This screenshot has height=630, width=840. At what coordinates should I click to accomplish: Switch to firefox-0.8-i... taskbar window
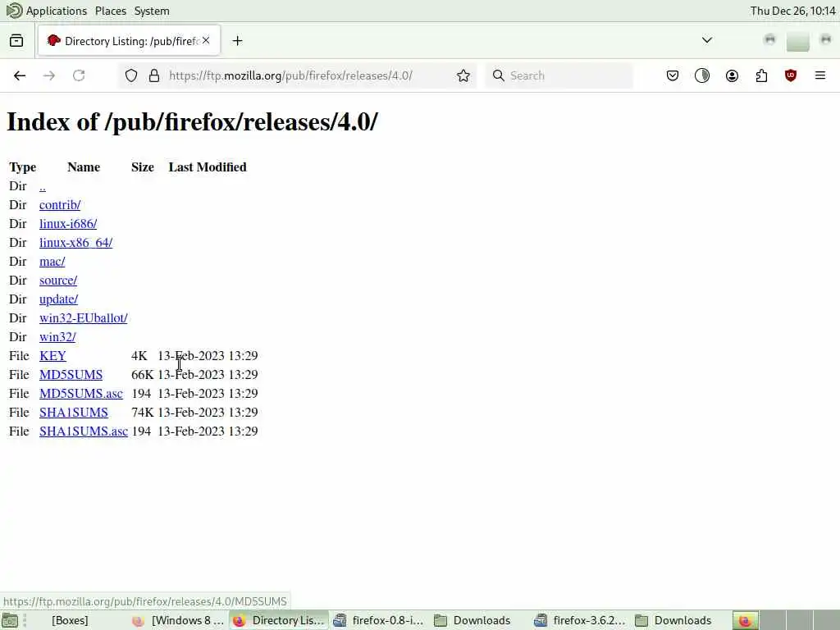[x=379, y=620]
